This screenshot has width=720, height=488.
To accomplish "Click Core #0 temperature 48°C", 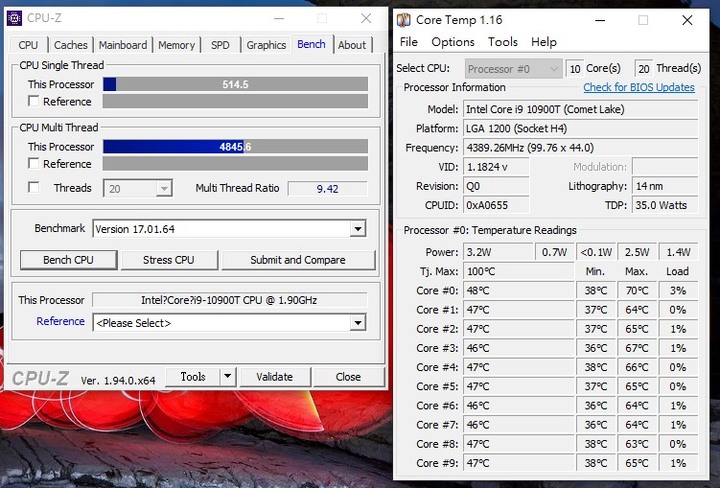I will (x=518, y=291).
